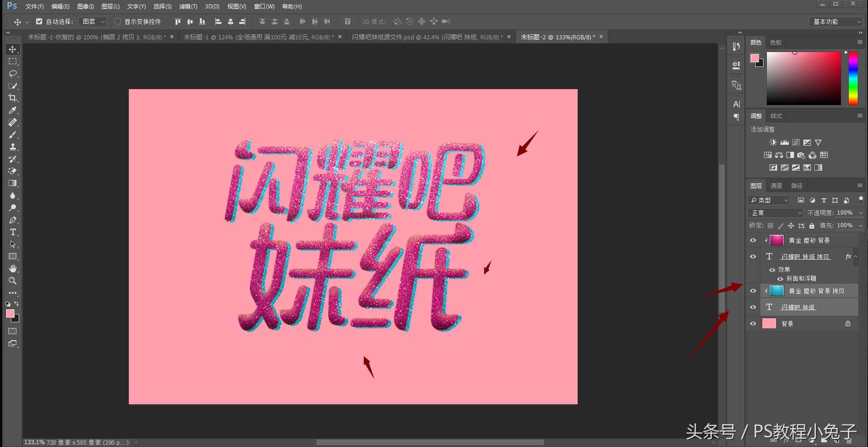Select the Hand tool
868x447 pixels.
13,268
